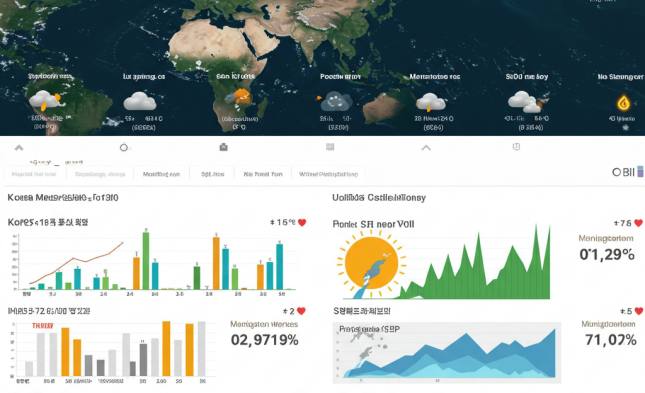The image size is (645, 393).
Task: Click the up chevron icon at the toolbar's left end
Action: 19,147
